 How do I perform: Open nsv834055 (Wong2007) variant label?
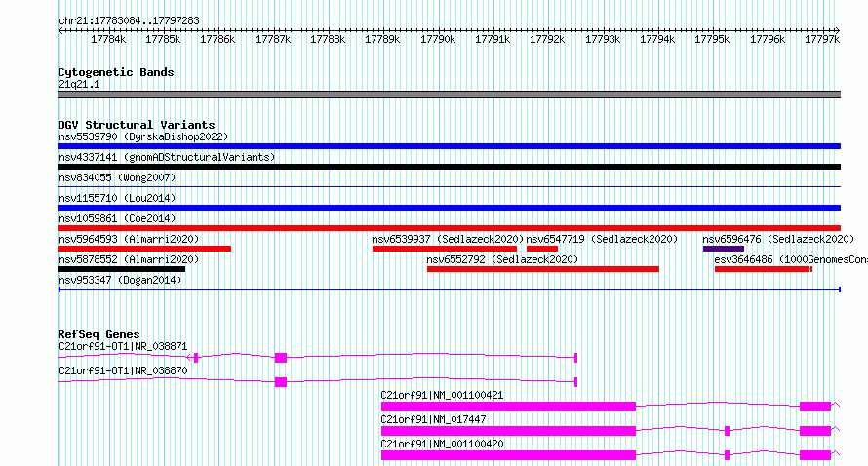click(117, 177)
